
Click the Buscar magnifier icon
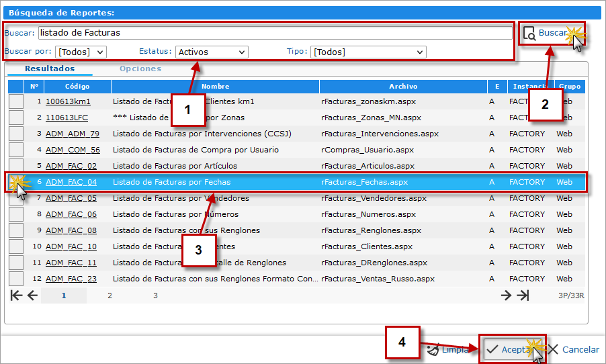pos(529,34)
